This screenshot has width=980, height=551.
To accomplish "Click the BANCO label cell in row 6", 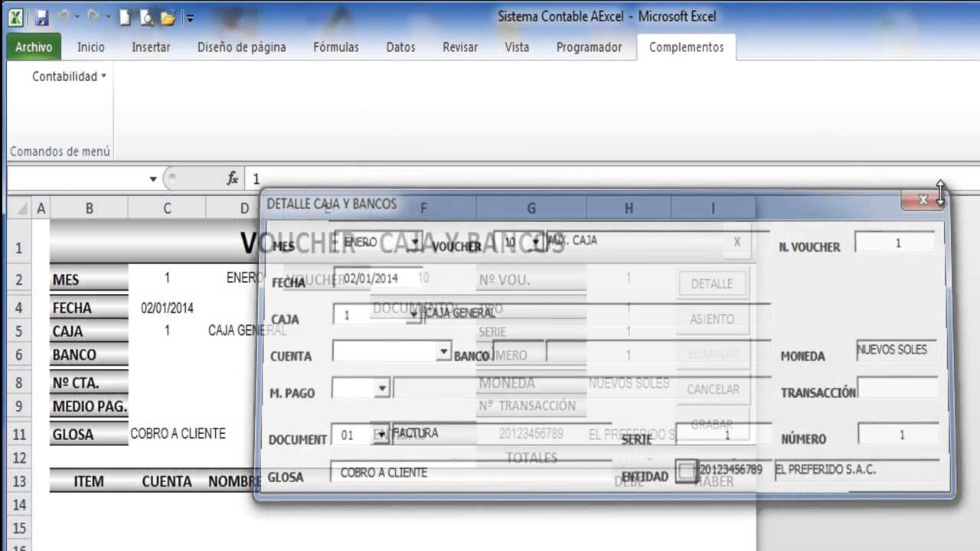I will pos(90,354).
